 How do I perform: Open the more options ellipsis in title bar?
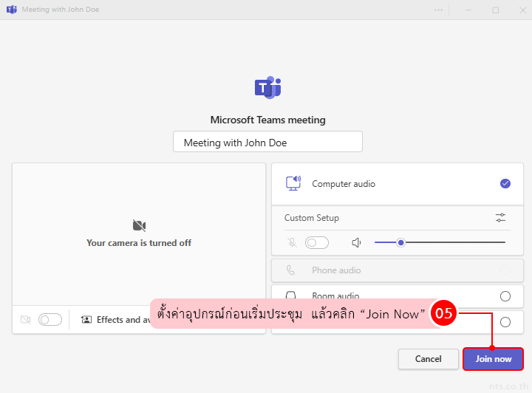(x=438, y=10)
